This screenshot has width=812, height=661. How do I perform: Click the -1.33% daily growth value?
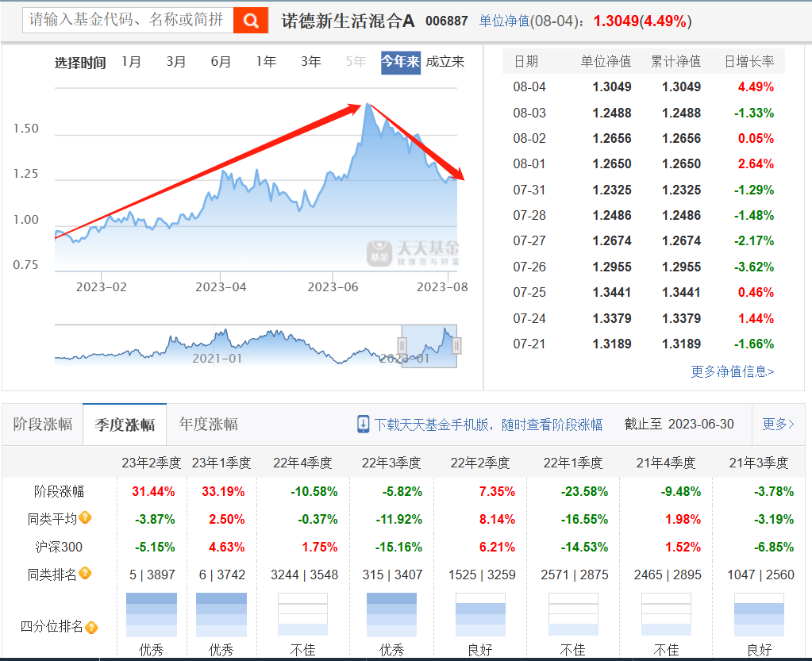(x=754, y=113)
